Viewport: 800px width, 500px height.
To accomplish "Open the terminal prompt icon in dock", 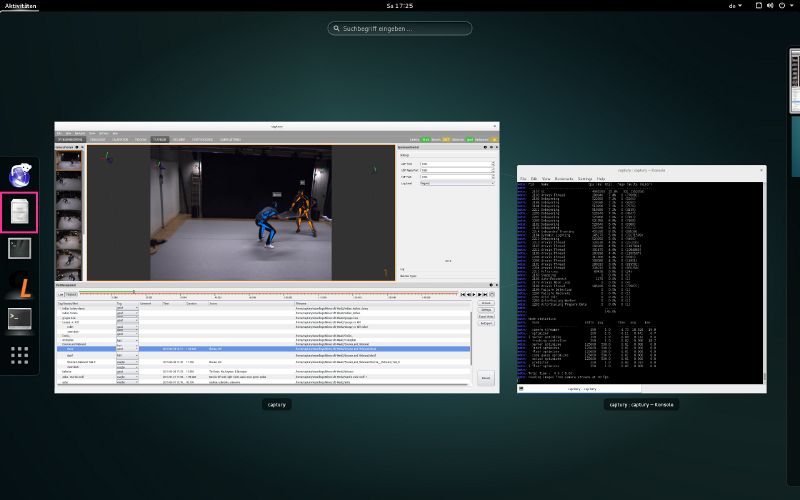I will (20, 319).
